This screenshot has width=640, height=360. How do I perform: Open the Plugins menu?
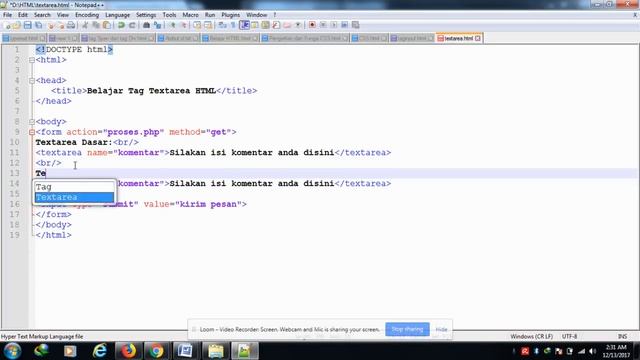(x=231, y=15)
